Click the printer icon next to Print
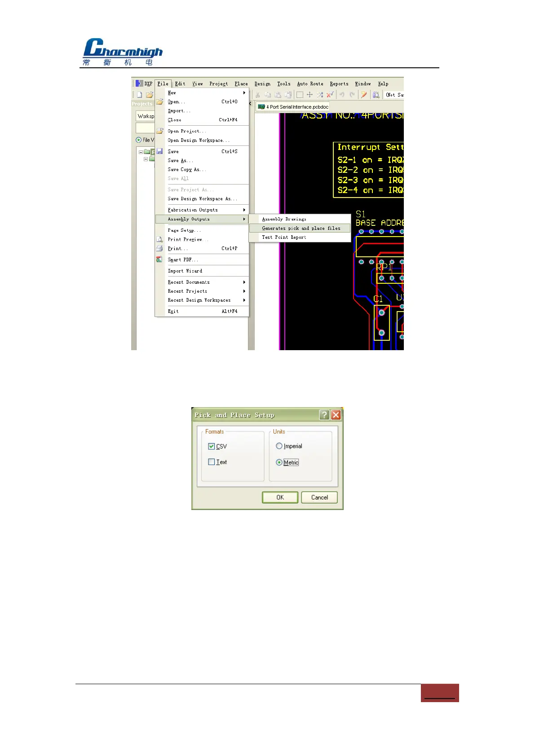The image size is (535, 756). [x=159, y=248]
